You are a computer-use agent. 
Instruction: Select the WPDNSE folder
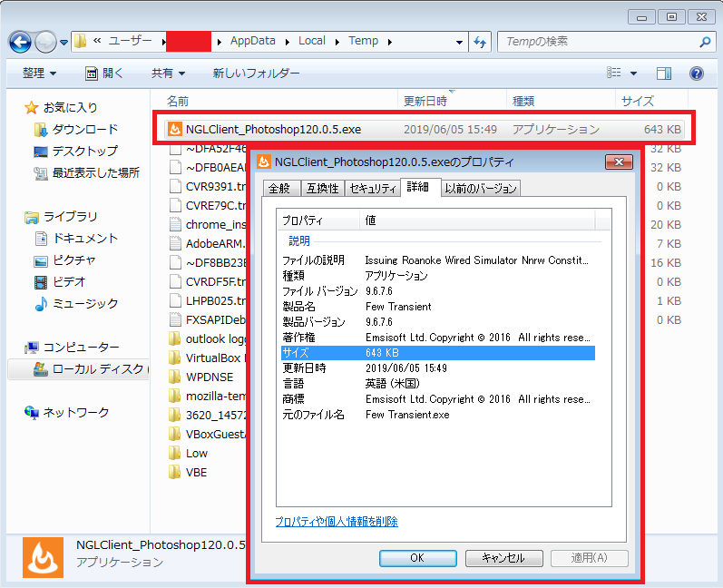(201, 377)
